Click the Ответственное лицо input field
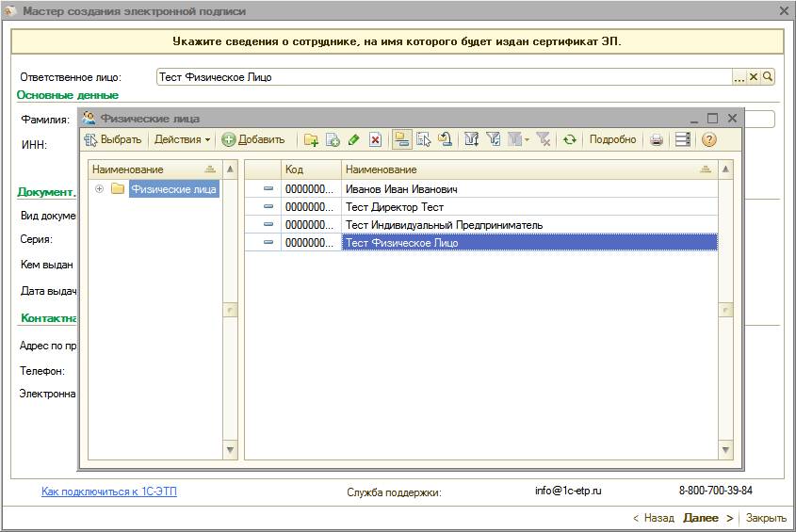Screen dimensions: 796x532 pos(445,77)
